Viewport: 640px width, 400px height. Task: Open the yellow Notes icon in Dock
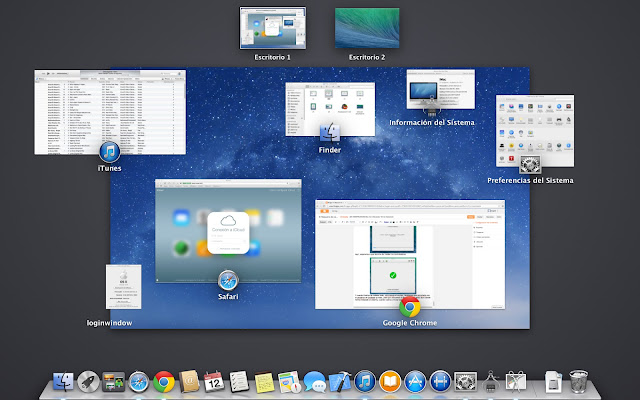tap(264, 382)
